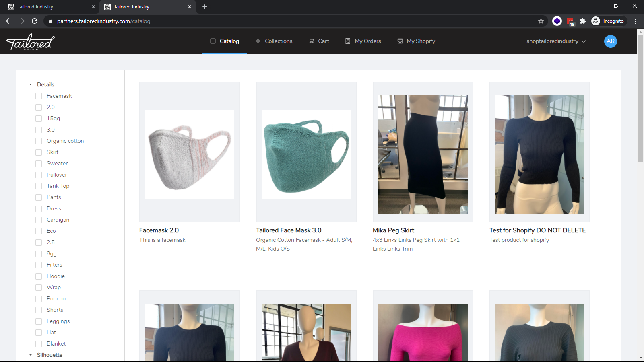644x362 pixels.
Task: Close the second Tailored Industry tab
Action: [x=190, y=7]
